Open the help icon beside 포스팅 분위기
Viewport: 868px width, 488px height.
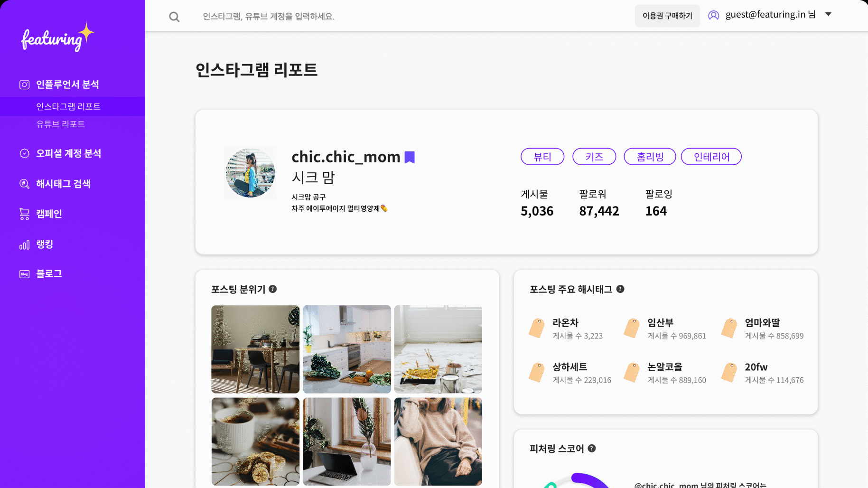coord(273,289)
